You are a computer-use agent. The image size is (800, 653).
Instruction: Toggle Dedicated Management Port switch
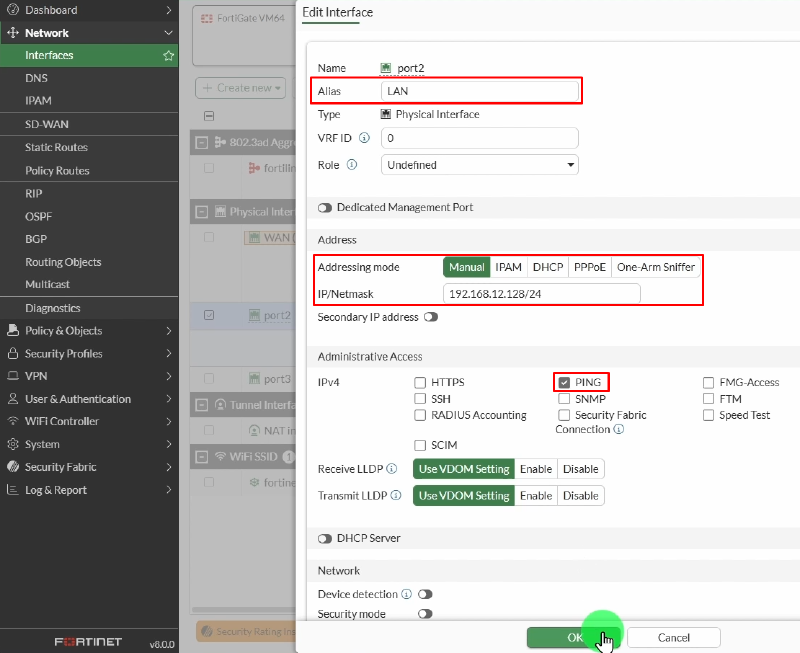pyautogui.click(x=325, y=208)
